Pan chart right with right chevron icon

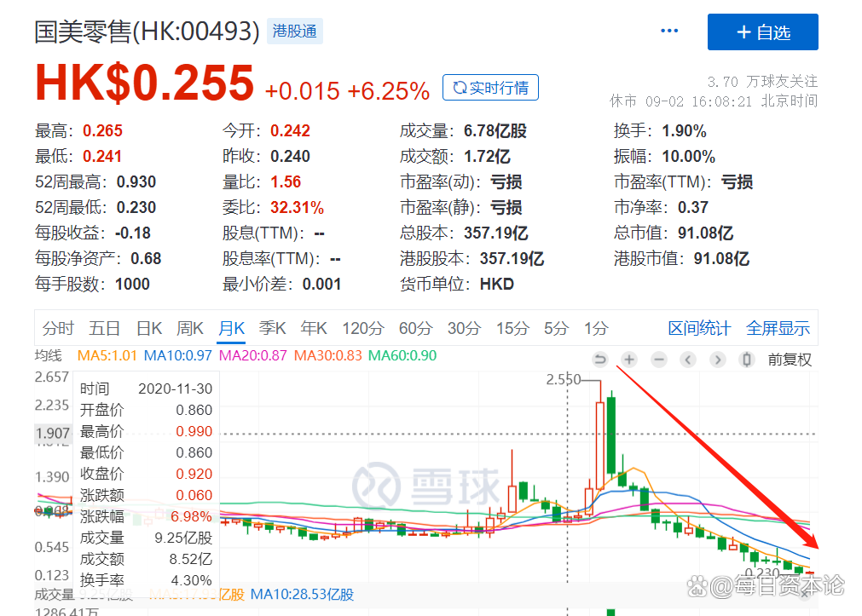[x=717, y=360]
